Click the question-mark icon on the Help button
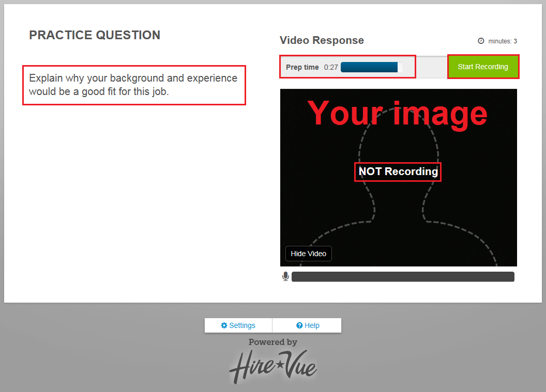Viewport: 546px width, 392px height. pos(299,325)
